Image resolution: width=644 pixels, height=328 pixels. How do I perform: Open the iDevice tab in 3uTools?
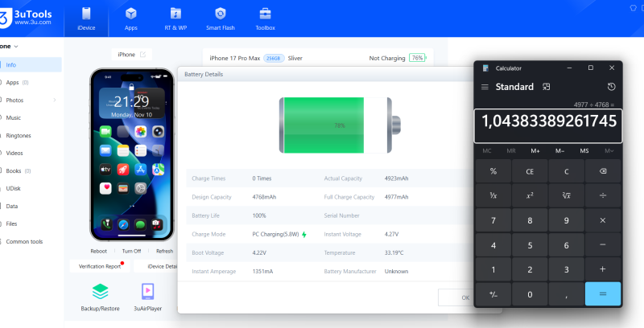coord(86,18)
